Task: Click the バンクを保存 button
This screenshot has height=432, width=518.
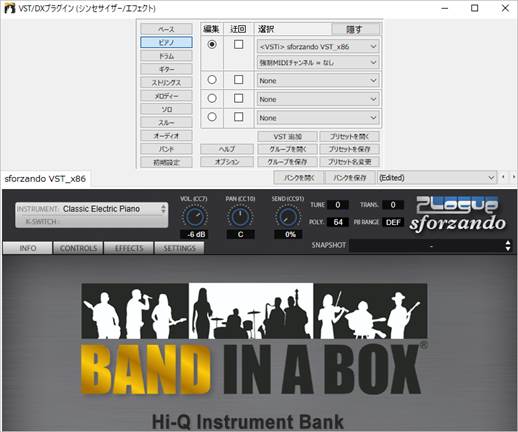Action: tap(350, 178)
